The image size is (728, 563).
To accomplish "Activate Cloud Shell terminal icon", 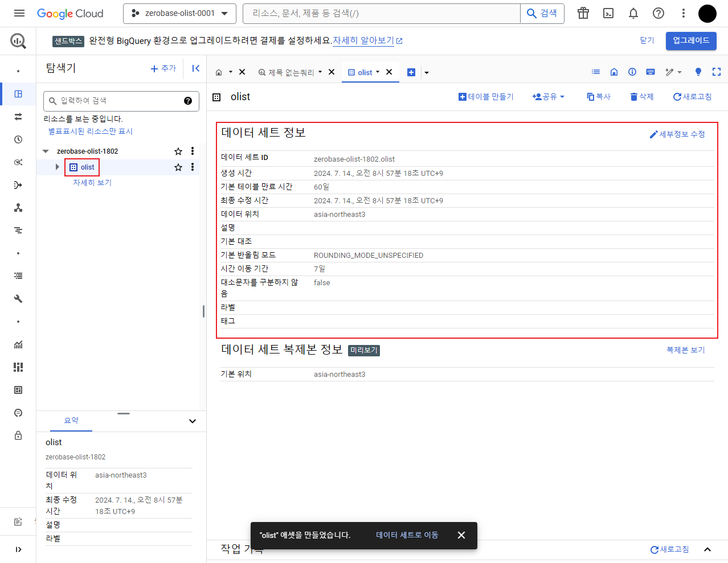I will 608,13.
